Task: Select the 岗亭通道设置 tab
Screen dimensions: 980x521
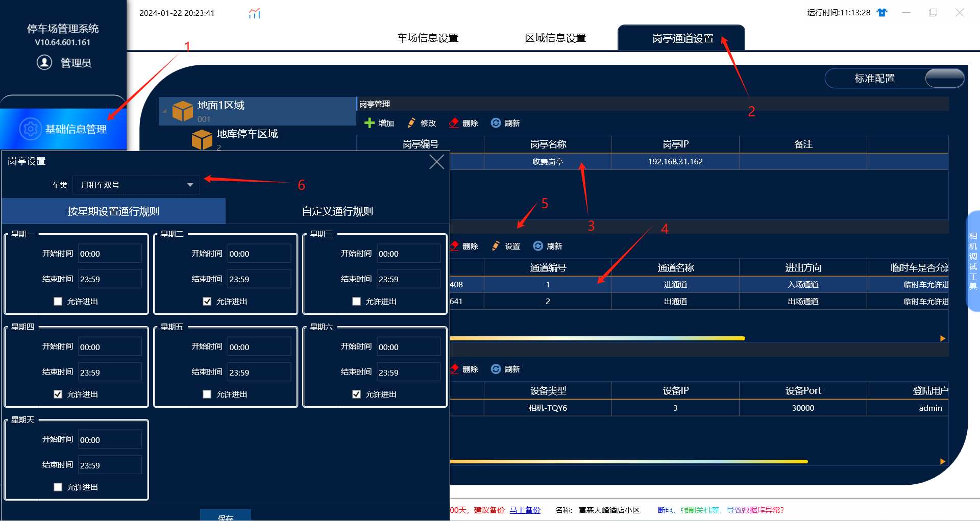Action: click(x=681, y=38)
